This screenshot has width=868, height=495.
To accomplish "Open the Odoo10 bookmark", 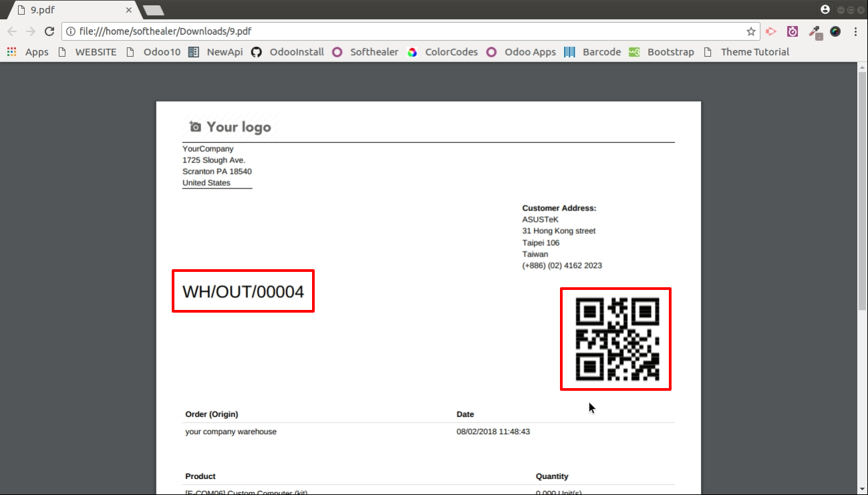I will pyautogui.click(x=153, y=52).
